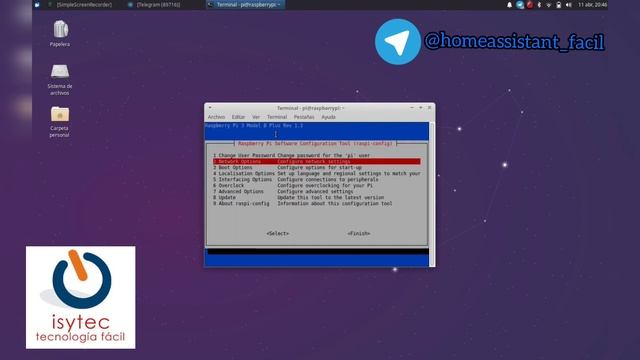Click the red recorder tray icon

tap(530, 5)
